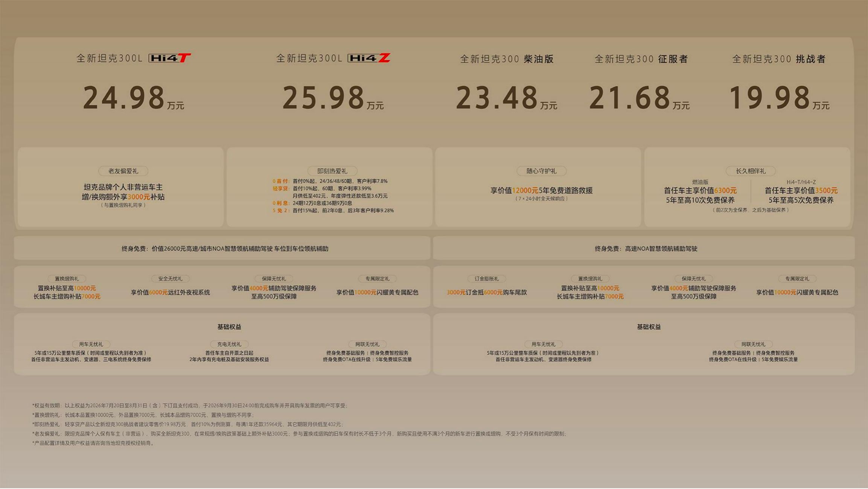
Task: Click 置换增购礼 label beside 订金膨胀礼
Action: (590, 279)
